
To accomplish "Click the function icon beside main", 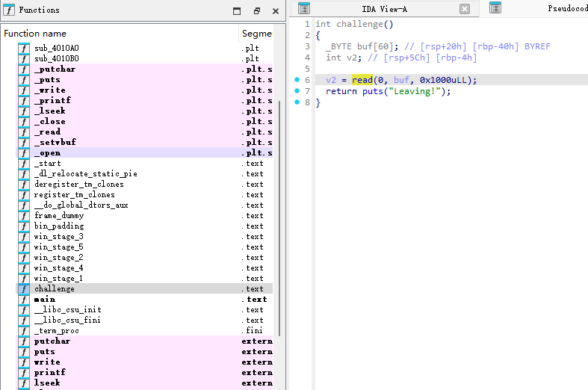I will (x=24, y=300).
